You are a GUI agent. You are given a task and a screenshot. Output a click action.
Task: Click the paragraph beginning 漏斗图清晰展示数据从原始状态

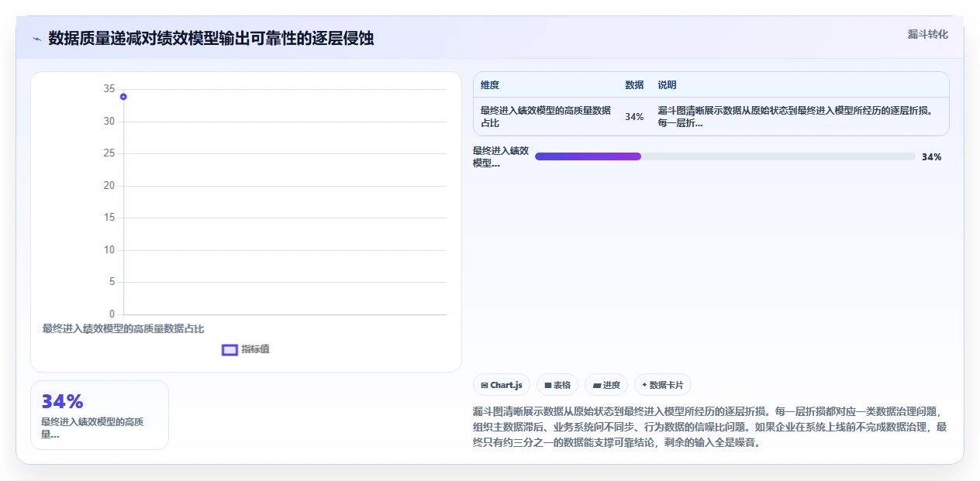tap(710, 427)
